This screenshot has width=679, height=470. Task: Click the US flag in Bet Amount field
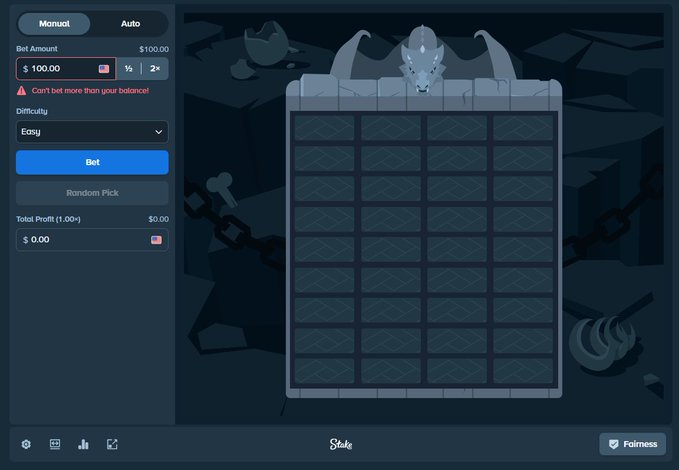[104, 69]
